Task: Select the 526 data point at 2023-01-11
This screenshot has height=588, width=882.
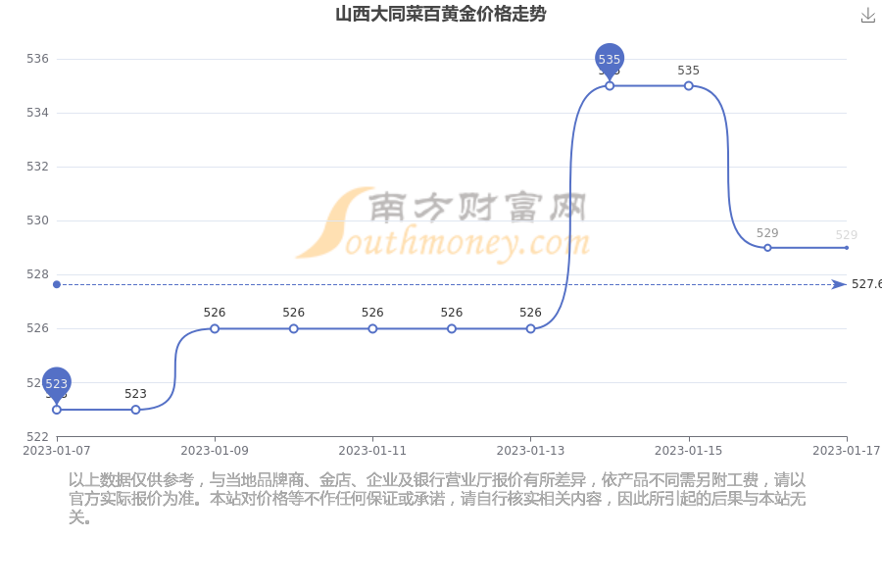Action: tap(372, 328)
